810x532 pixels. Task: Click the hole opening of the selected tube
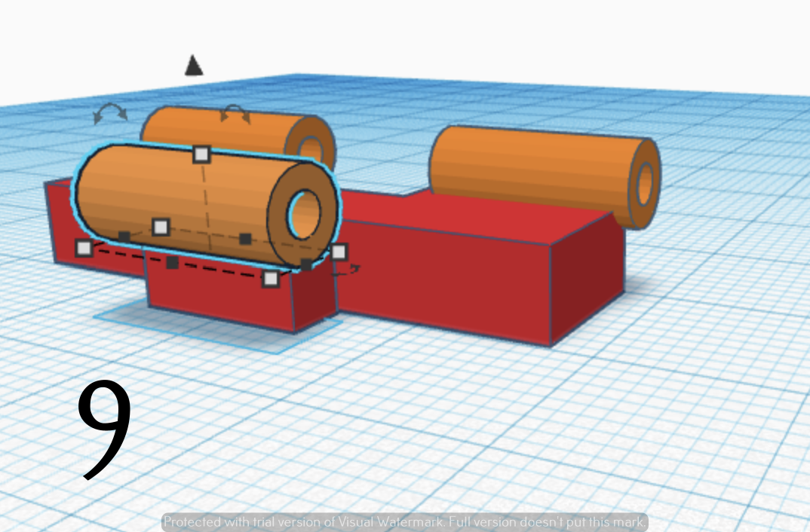(x=305, y=215)
